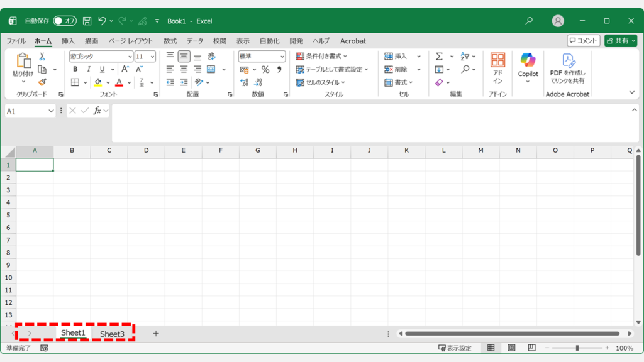Viewport: 644px width, 362px height.
Task: Open the number format dropdown showing 標準
Action: (281, 57)
